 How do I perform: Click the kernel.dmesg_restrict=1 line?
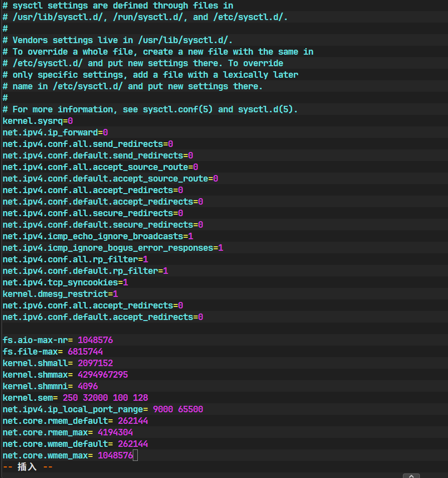(x=60, y=294)
